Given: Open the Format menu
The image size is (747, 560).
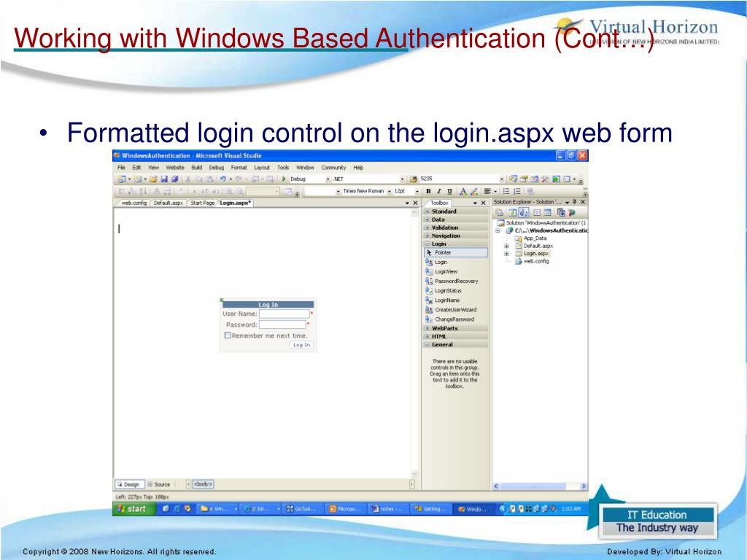Looking at the screenshot, I should (239, 168).
